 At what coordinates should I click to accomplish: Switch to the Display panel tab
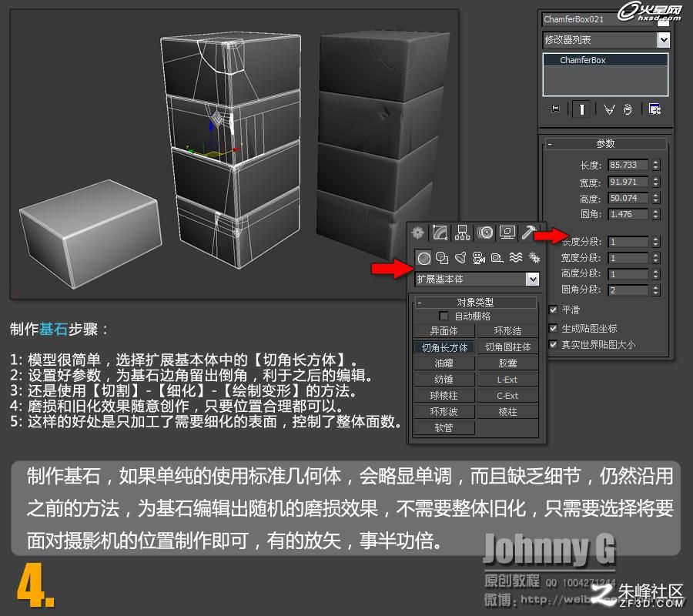click(x=507, y=232)
